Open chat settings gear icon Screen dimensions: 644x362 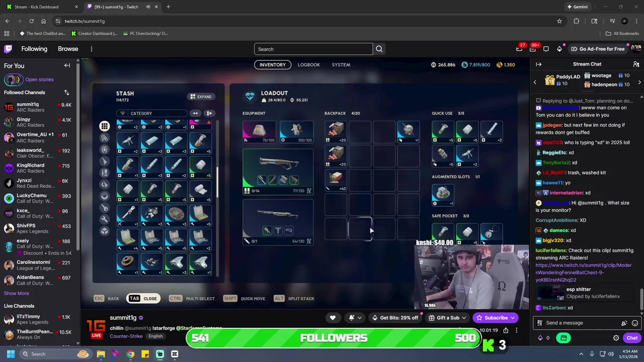pos(616,338)
